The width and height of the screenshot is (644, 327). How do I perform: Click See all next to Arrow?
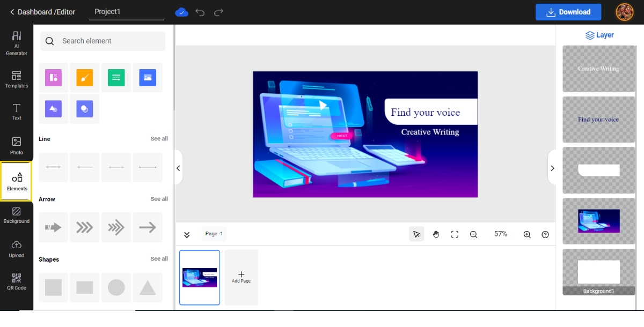159,199
